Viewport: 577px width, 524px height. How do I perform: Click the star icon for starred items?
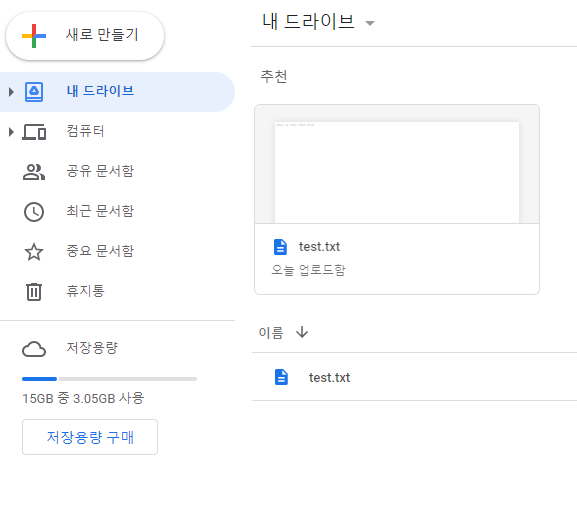(34, 252)
